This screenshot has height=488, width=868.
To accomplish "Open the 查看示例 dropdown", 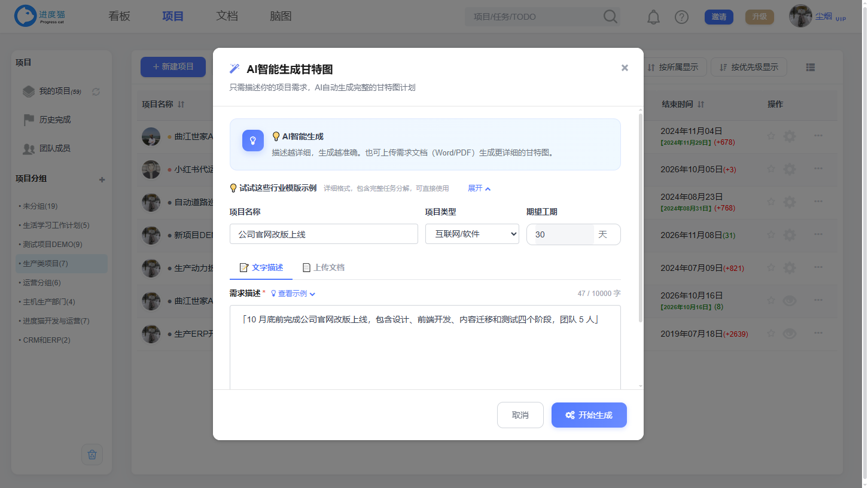I will coord(293,294).
